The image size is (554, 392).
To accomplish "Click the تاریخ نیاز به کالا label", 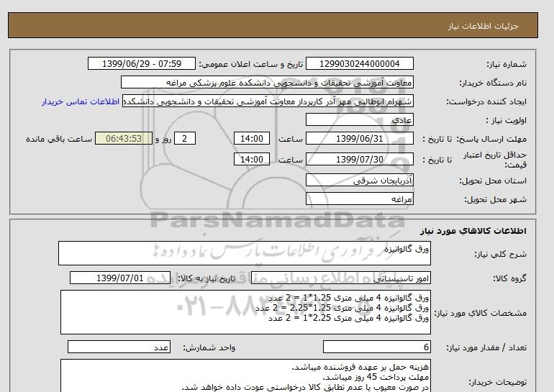I will tap(206, 278).
